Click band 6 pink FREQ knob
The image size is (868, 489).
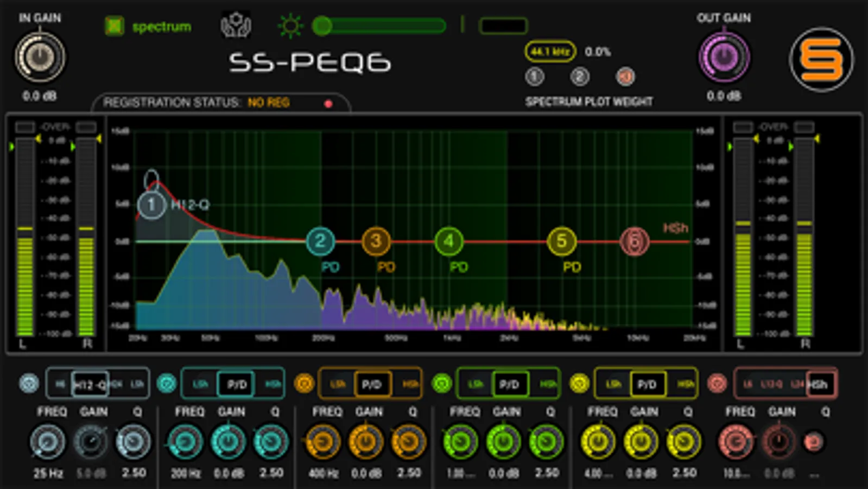[736, 442]
